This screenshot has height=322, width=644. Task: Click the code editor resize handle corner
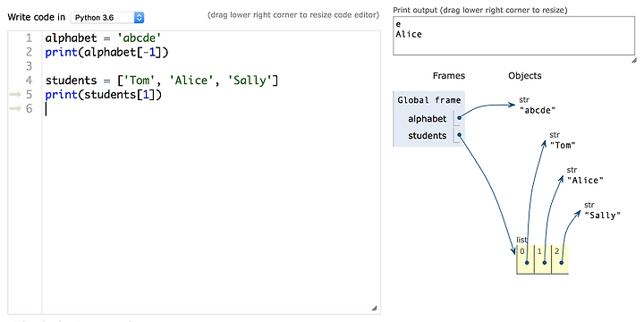(374, 308)
